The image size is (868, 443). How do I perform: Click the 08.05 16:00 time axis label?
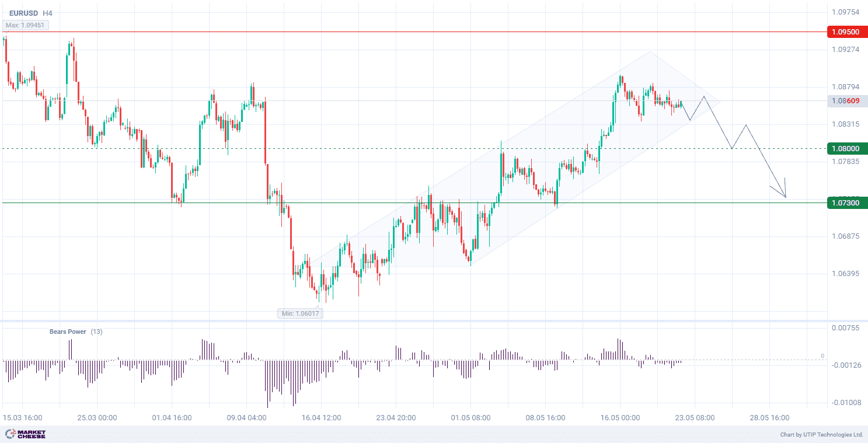tap(545, 418)
